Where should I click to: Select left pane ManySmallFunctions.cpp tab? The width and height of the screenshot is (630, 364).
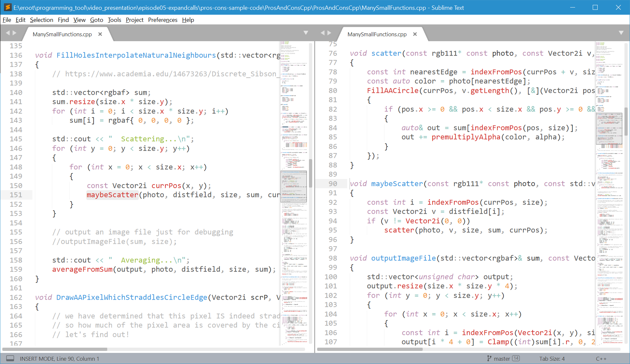[x=62, y=34]
